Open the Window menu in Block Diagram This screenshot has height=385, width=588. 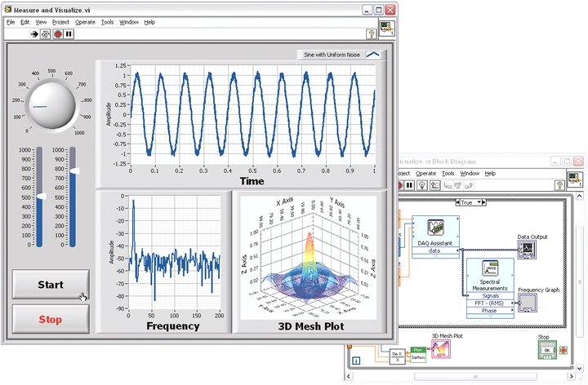click(470, 173)
